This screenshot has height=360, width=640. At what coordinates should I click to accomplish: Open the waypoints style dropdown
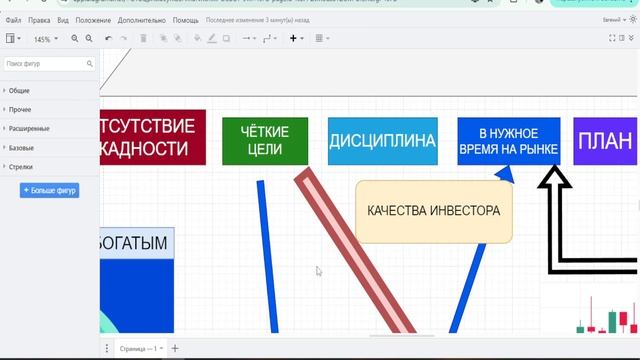pyautogui.click(x=270, y=38)
